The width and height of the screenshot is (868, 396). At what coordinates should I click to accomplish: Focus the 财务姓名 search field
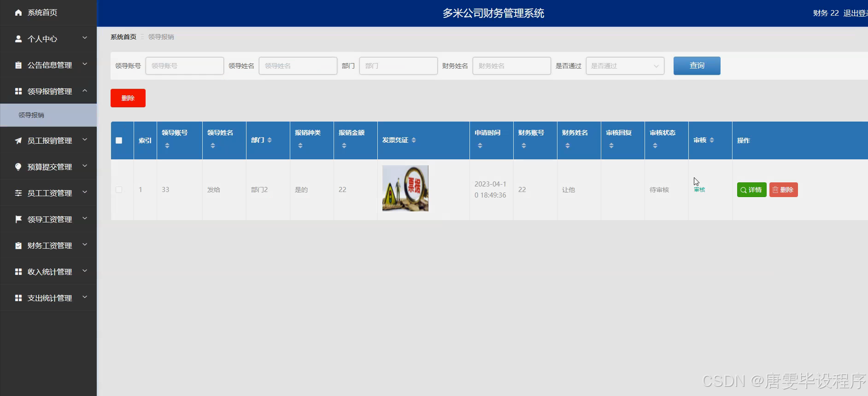512,66
